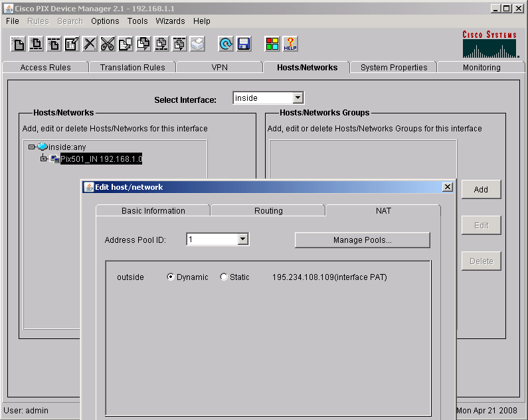Click the New rule toolbar icon
528x420 pixels.
[x=18, y=44]
